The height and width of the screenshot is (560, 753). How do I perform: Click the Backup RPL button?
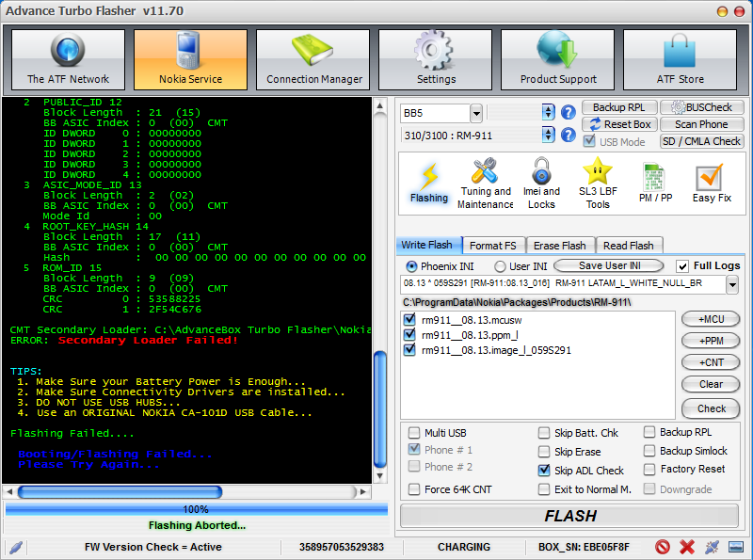[619, 107]
